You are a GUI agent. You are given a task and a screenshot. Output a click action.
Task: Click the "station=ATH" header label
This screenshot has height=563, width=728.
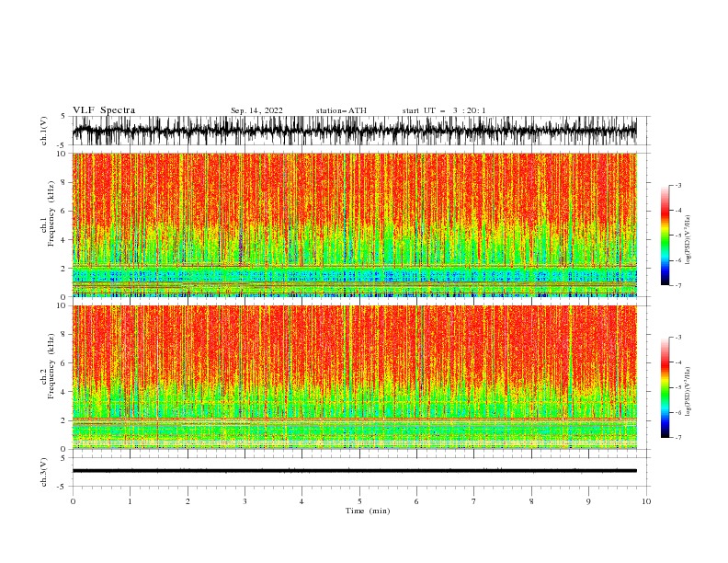point(341,110)
